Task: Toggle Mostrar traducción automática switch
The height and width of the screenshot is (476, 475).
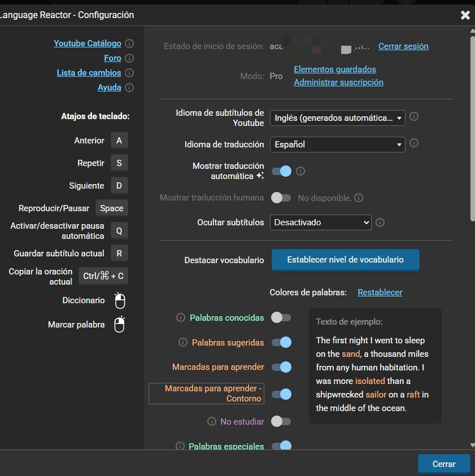Action: [281, 171]
